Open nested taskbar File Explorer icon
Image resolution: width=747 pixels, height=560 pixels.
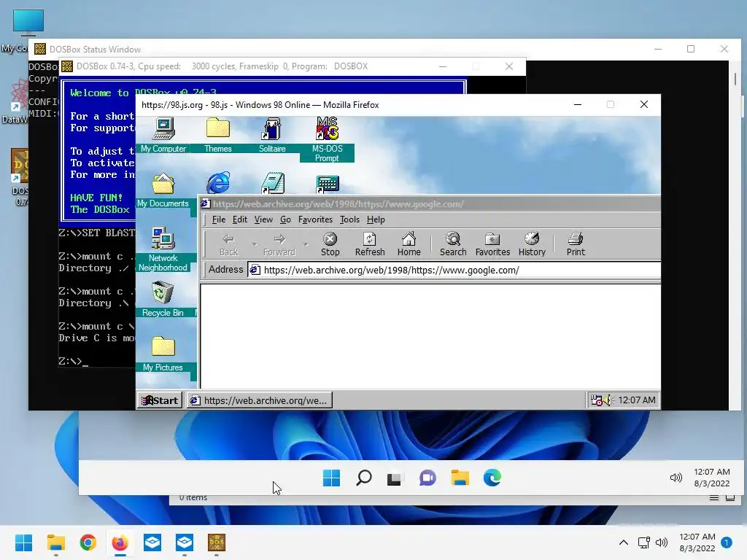(460, 478)
